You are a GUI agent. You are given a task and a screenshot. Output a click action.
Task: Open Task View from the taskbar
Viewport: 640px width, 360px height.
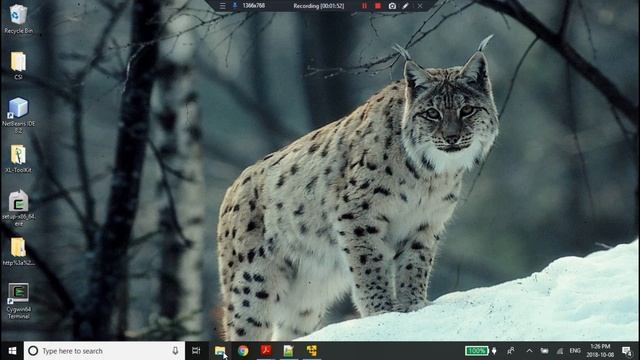(x=196, y=351)
